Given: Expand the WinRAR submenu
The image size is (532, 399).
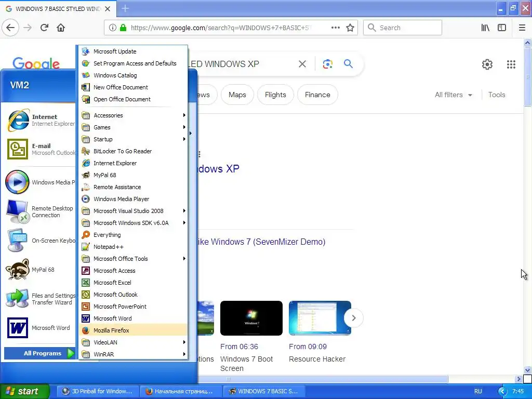Looking at the screenshot, I should point(133,354).
